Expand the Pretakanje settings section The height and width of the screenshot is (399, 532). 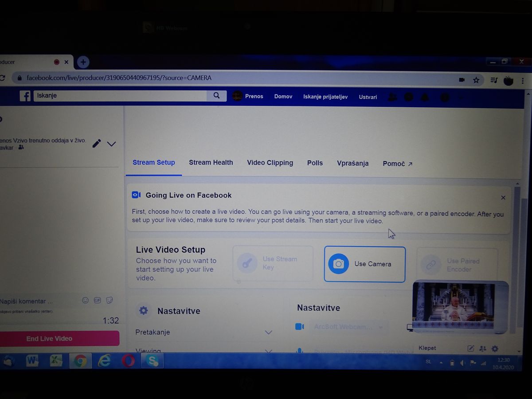point(268,332)
